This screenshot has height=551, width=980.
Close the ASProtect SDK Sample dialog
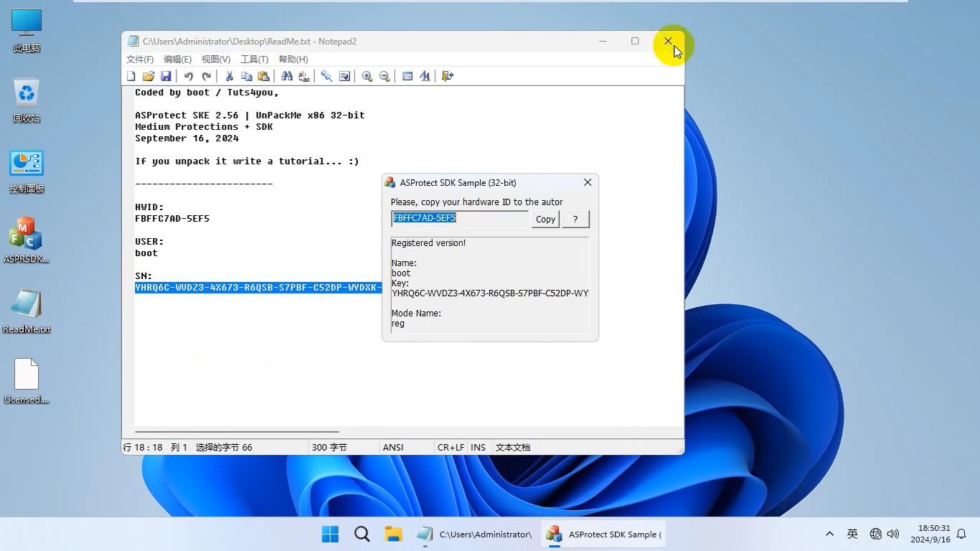point(588,183)
